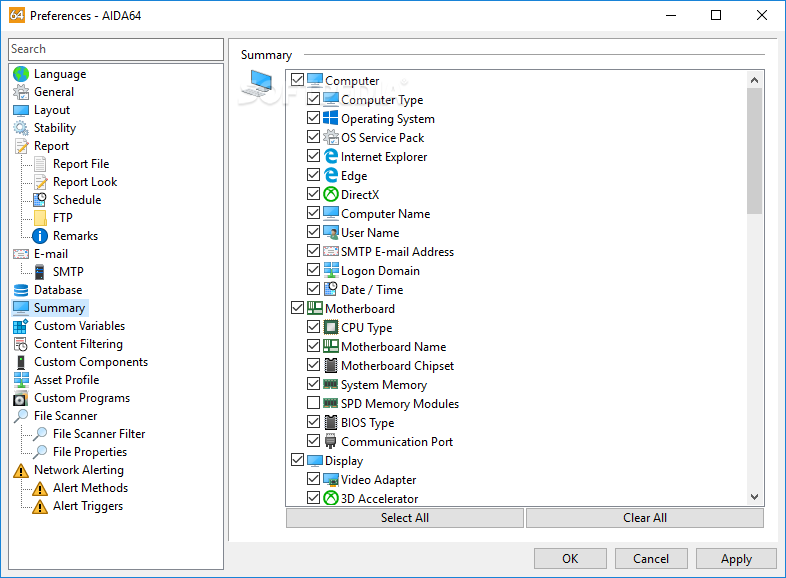Image resolution: width=786 pixels, height=578 pixels.
Task: Click the Summary list scrollbar thumb
Action: [754, 151]
